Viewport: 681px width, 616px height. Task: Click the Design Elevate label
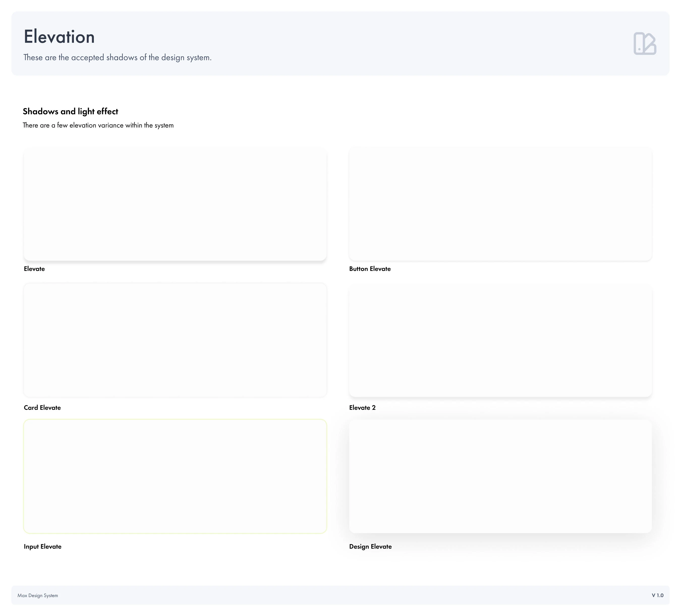370,546
